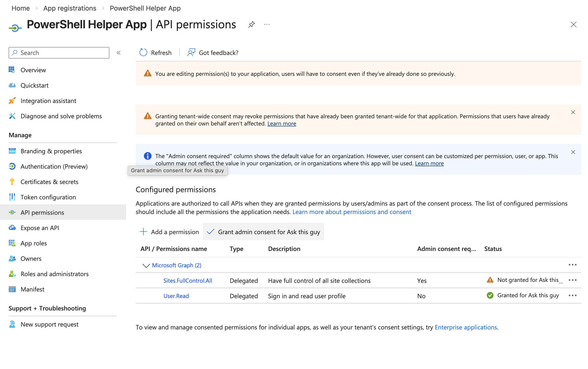The image size is (588, 369).
Task: Open the Integration assistant icon
Action: 12,101
